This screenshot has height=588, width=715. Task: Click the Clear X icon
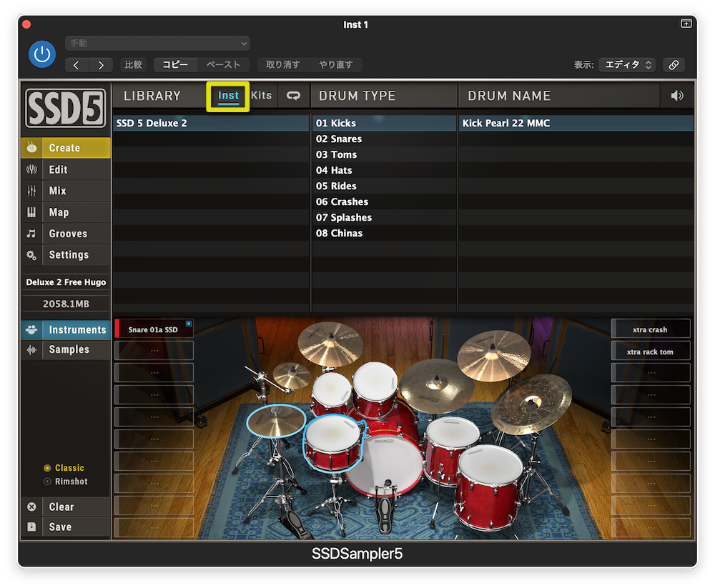click(x=31, y=507)
